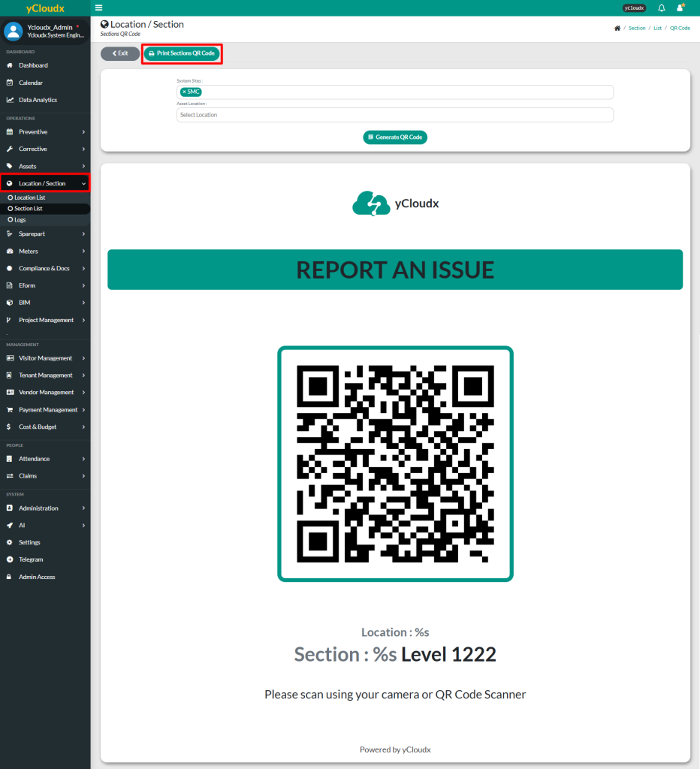Open the Select Location dropdown field

(395, 115)
